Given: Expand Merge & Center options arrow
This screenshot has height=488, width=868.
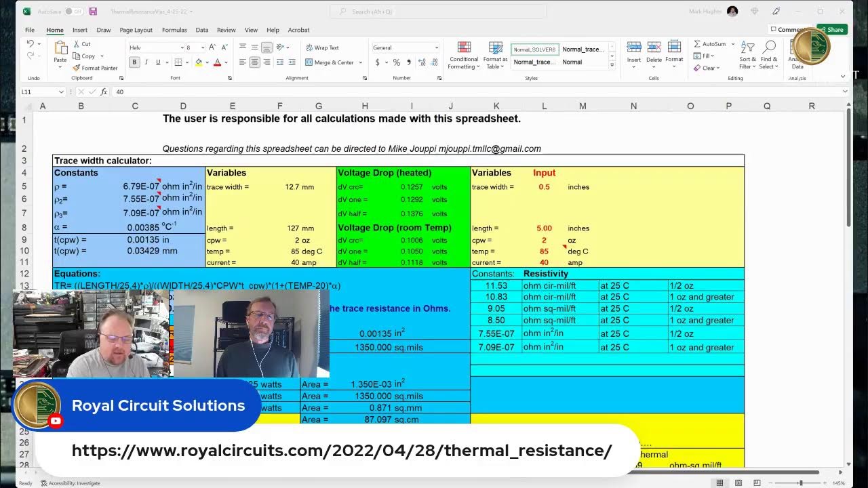Looking at the screenshot, I should tap(359, 62).
